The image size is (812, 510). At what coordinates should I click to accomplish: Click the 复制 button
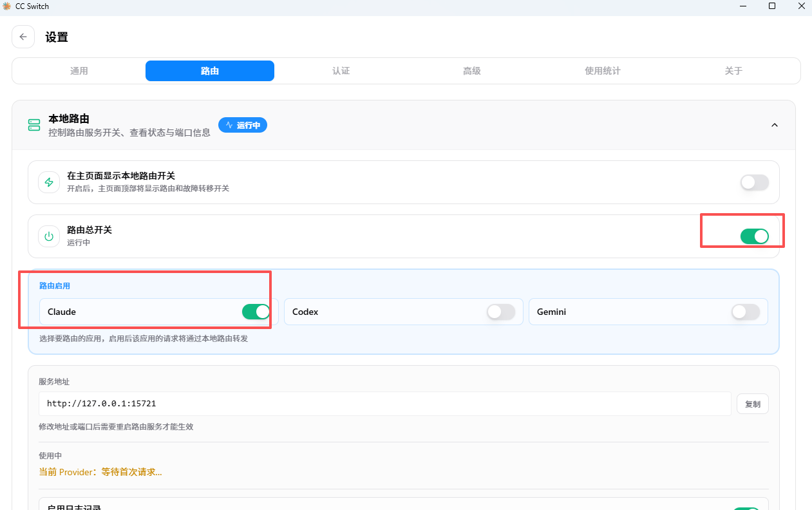(x=753, y=404)
